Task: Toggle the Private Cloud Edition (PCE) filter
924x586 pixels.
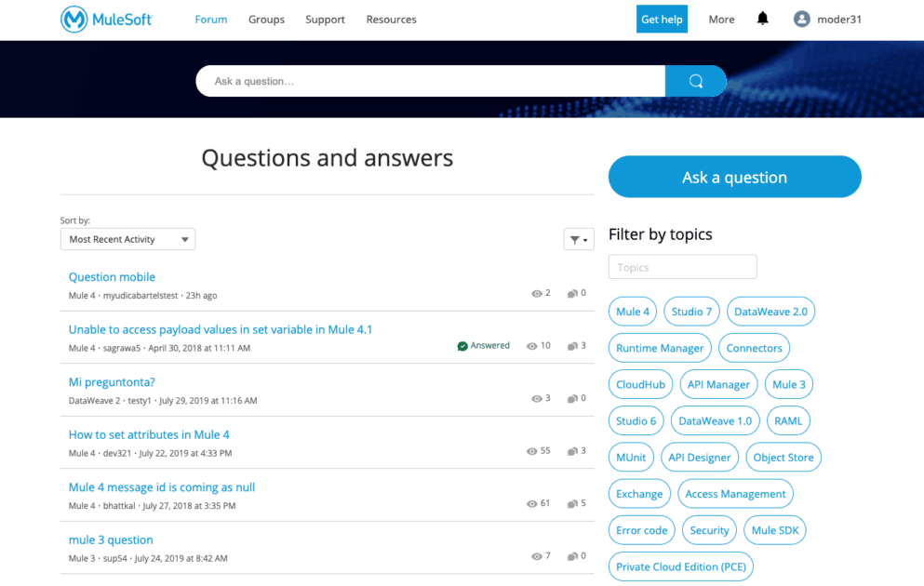Action: click(x=680, y=566)
